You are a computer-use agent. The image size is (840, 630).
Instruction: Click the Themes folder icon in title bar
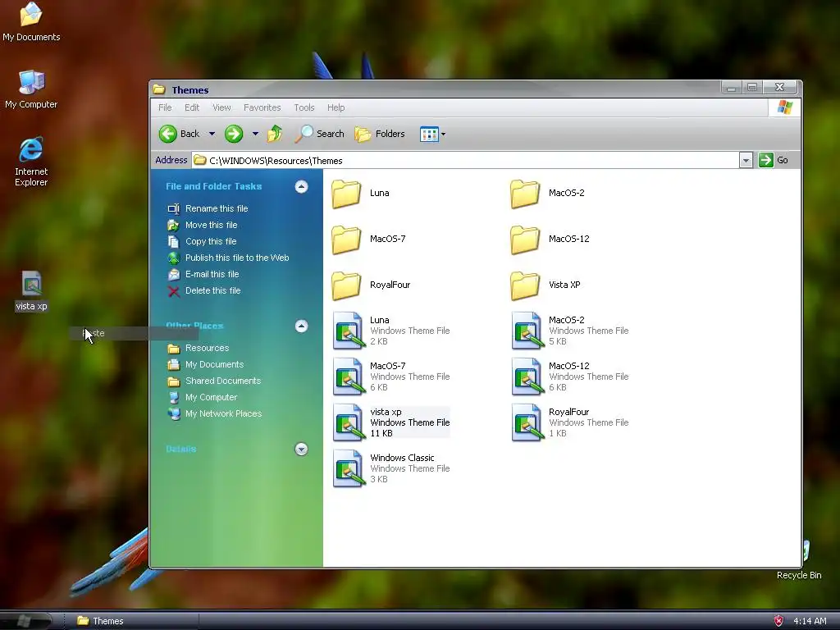pos(159,89)
